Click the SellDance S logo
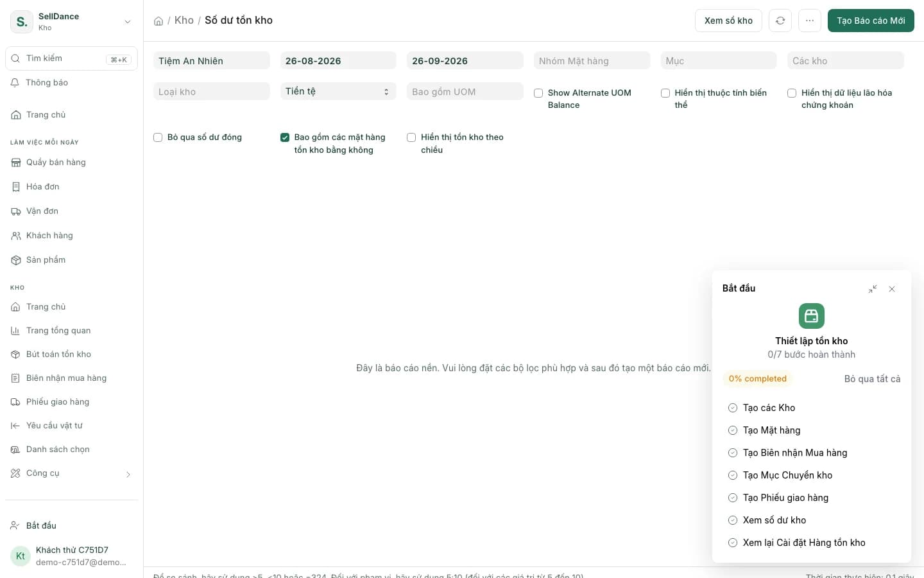 (22, 21)
